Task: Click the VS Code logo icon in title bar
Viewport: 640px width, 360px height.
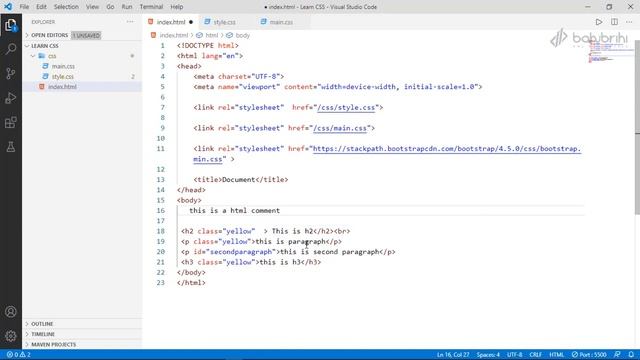Action: pos(8,7)
